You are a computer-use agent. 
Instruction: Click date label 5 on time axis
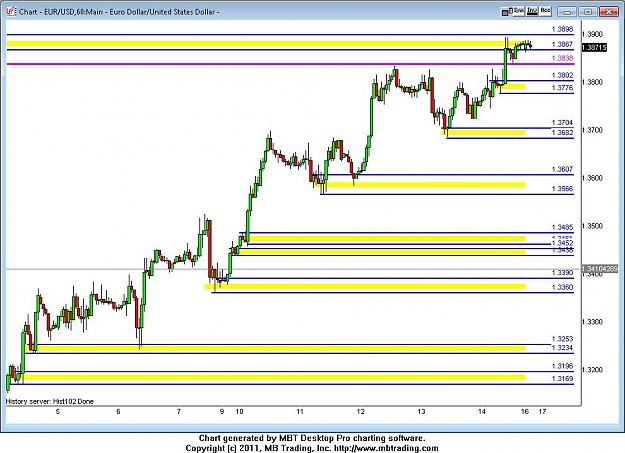[58, 412]
